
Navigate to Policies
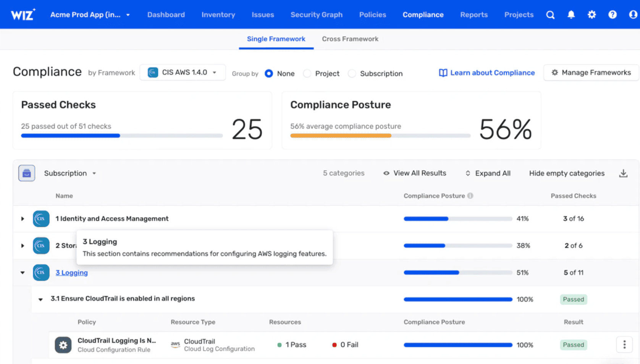click(372, 14)
